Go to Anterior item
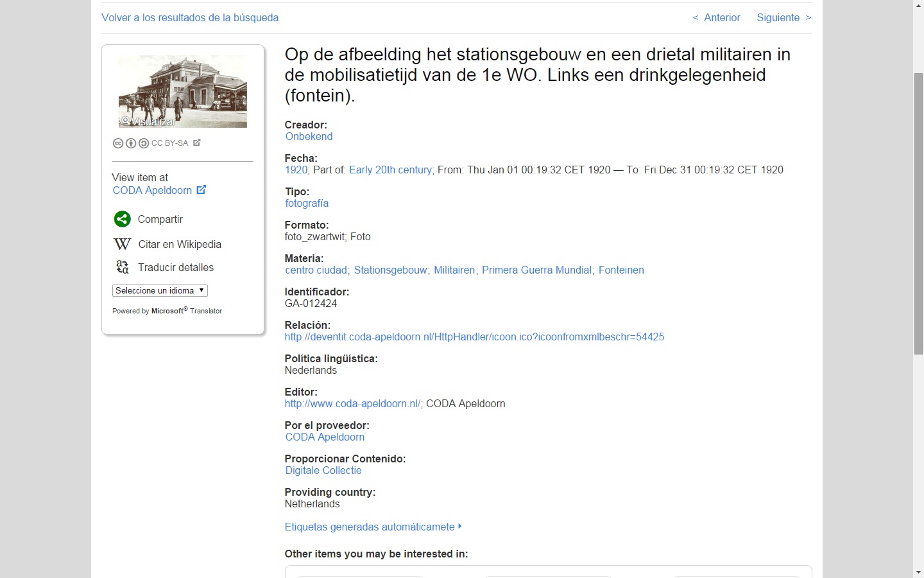Viewport: 924px width, 578px height. [x=717, y=18]
